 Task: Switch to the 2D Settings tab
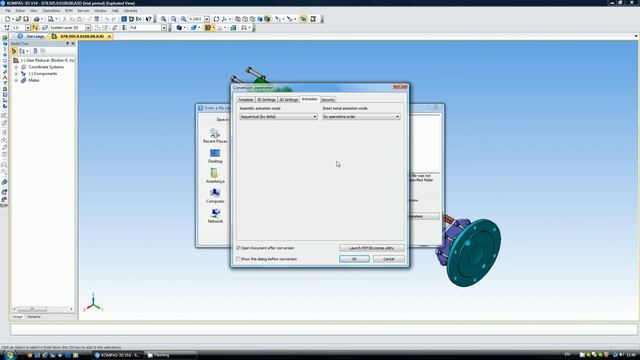click(289, 100)
